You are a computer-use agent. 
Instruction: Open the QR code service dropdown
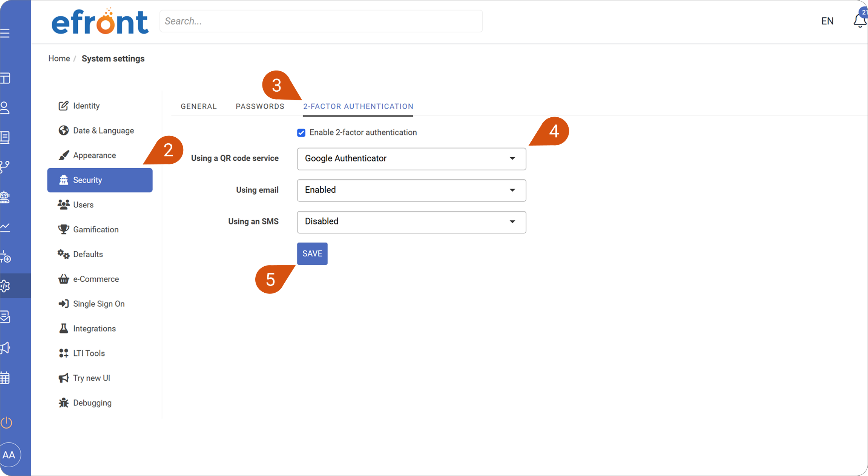[x=411, y=159]
